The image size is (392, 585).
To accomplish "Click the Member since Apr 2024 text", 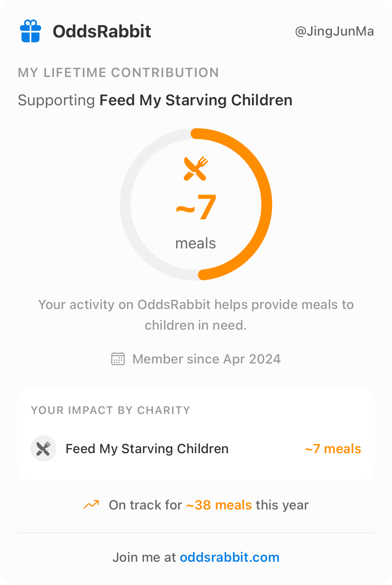I will click(x=207, y=359).
